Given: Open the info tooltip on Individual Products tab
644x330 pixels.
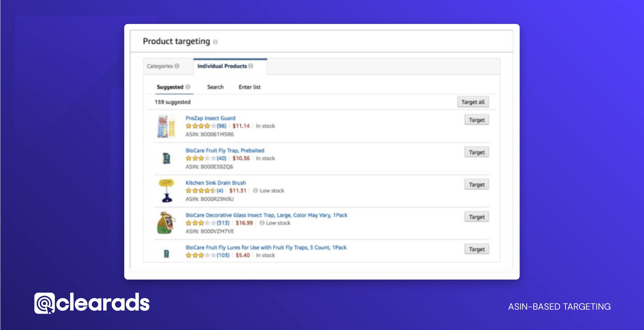Looking at the screenshot, I should tap(251, 66).
